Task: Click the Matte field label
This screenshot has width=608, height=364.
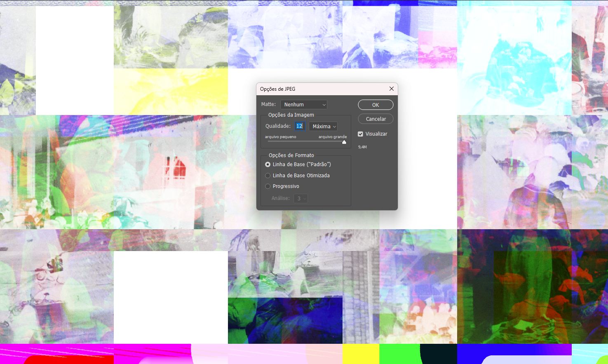Action: coord(268,104)
